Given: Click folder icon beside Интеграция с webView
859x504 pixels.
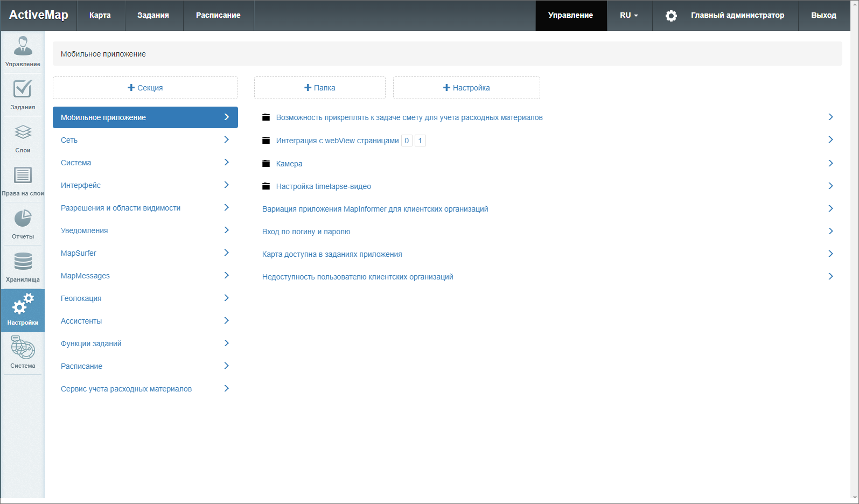Looking at the screenshot, I should [x=266, y=140].
